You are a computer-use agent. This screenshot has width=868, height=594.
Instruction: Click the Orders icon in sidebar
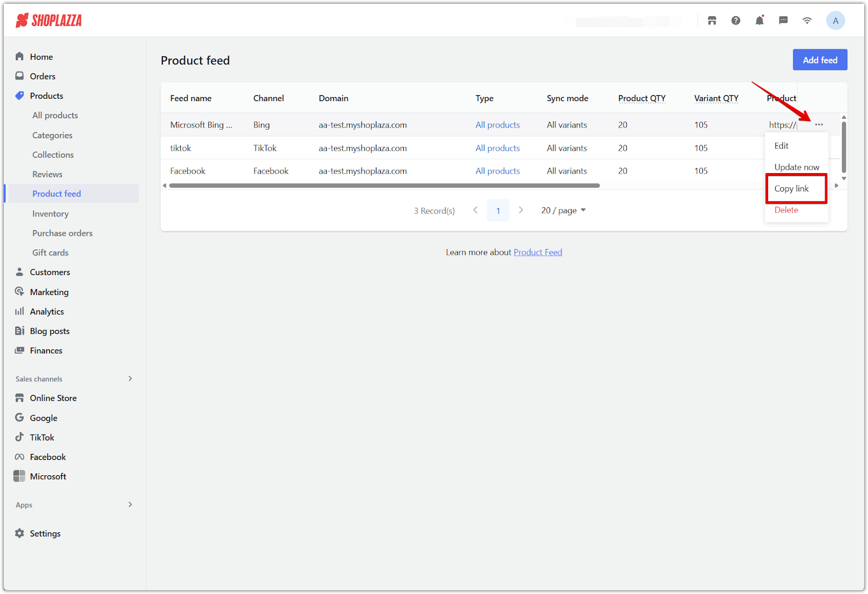coord(20,76)
